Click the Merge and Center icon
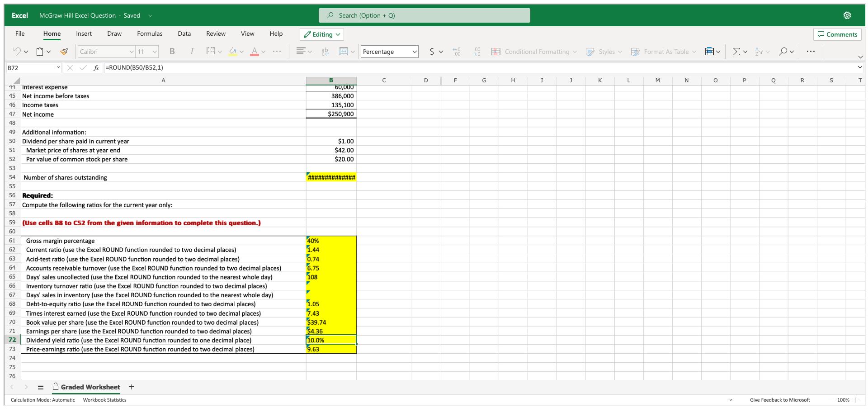868x417 pixels. (344, 52)
